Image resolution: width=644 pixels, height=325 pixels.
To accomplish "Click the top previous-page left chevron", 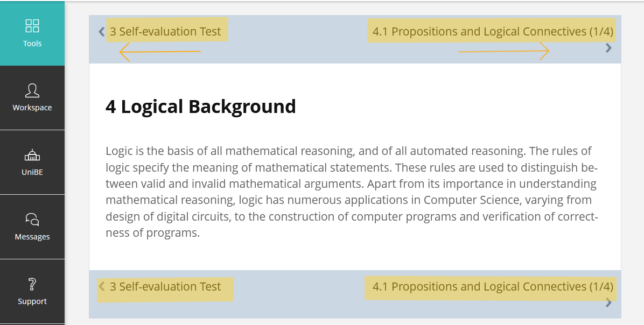I will coord(101,32).
